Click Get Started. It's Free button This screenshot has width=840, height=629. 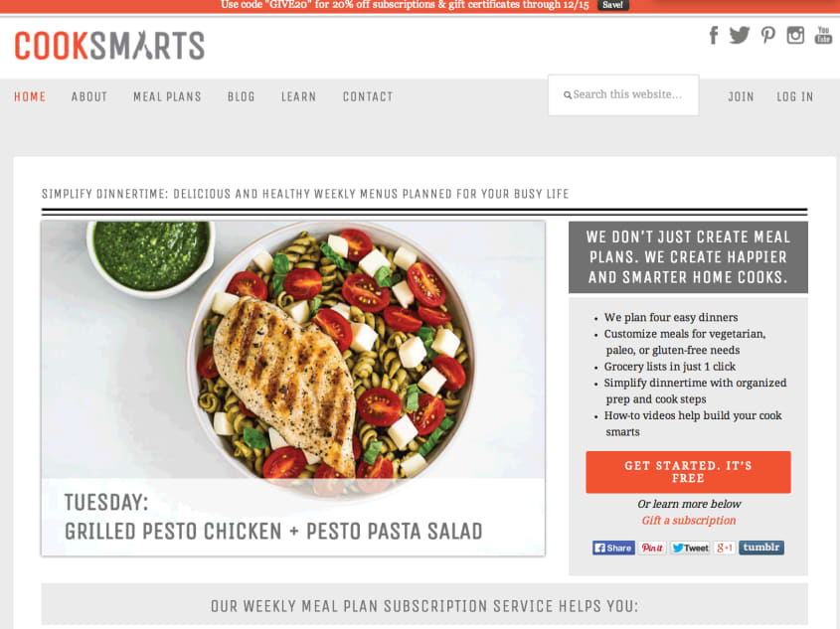[x=688, y=472]
